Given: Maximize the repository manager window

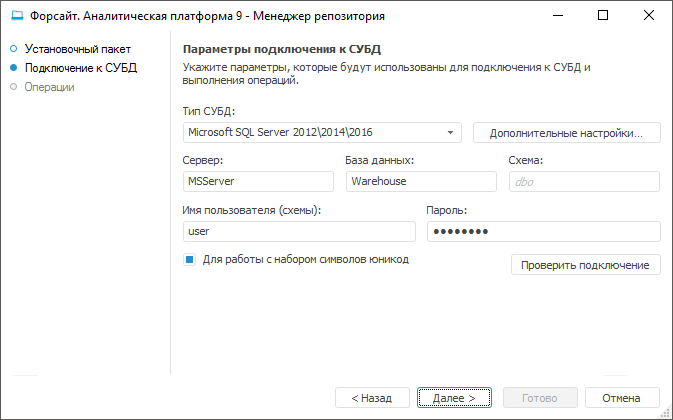Looking at the screenshot, I should 602,16.
